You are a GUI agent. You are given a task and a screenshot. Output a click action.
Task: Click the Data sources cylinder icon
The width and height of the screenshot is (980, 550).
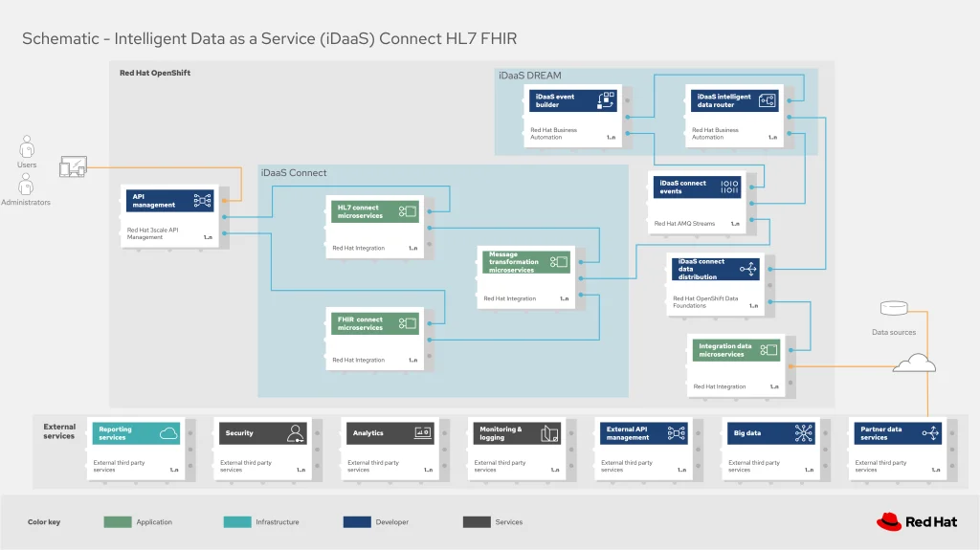pyautogui.click(x=894, y=308)
